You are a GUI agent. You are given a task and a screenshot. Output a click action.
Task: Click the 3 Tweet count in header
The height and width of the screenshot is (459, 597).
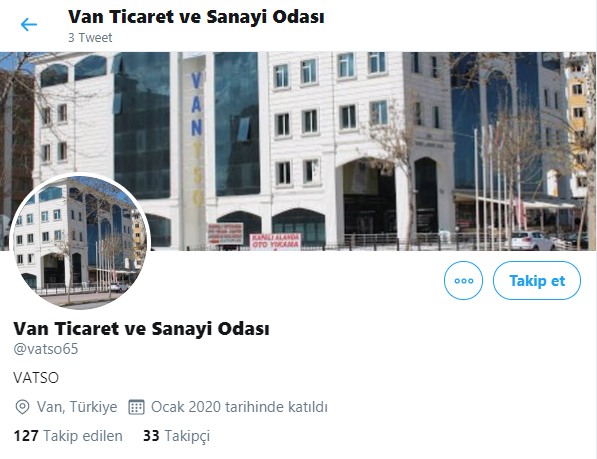click(90, 38)
